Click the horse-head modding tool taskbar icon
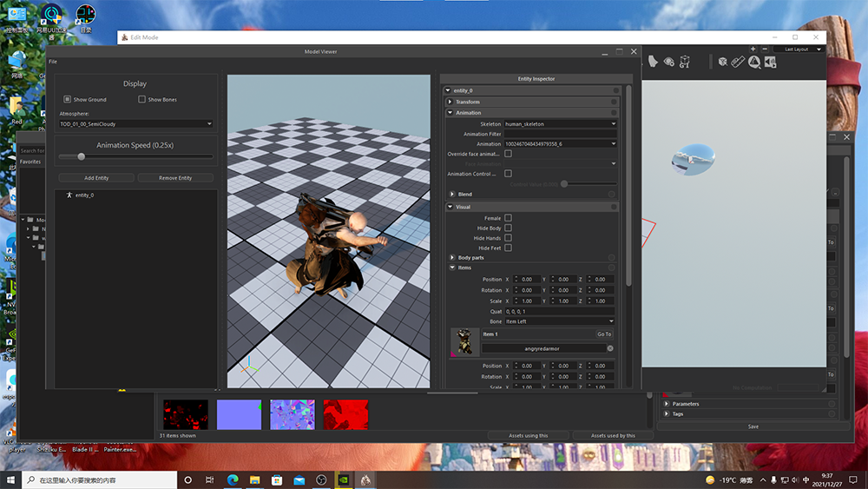868x489 pixels. point(365,479)
